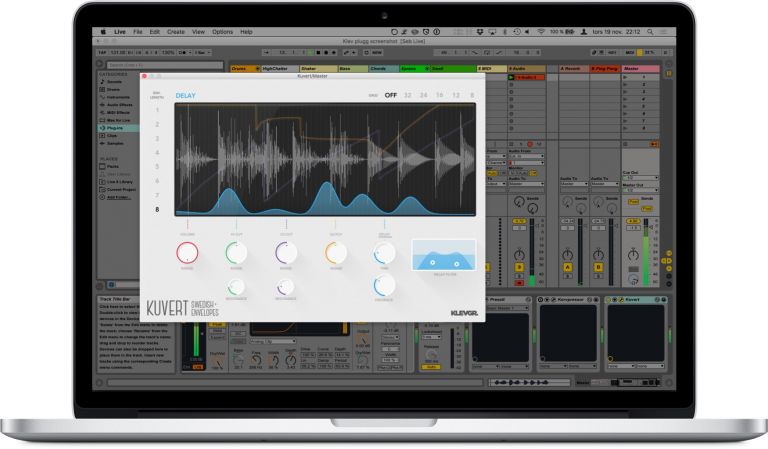This screenshot has height=449, width=768.
Task: Open the Master Out dropdown
Action: pyautogui.click(x=640, y=189)
